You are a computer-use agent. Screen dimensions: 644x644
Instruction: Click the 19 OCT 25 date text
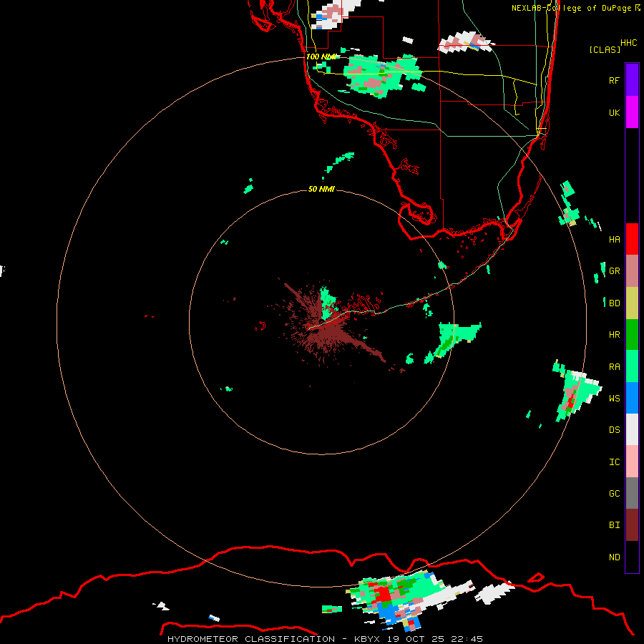(x=416, y=639)
